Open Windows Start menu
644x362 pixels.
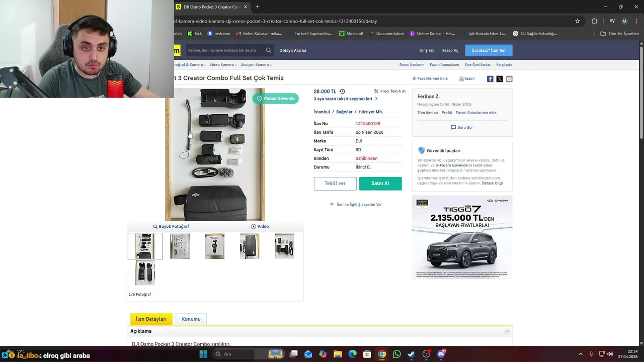pyautogui.click(x=203, y=354)
